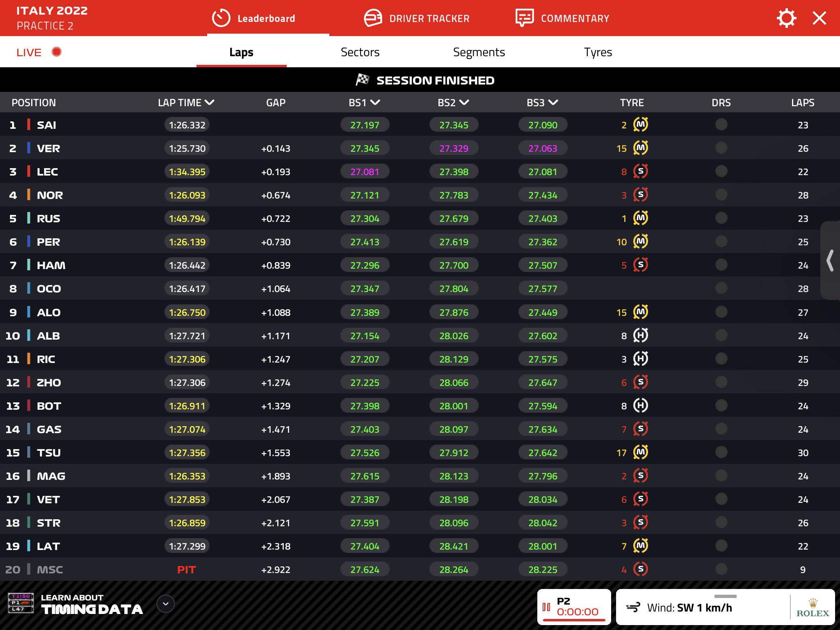Click SAI's medium tyre icon

641,124
